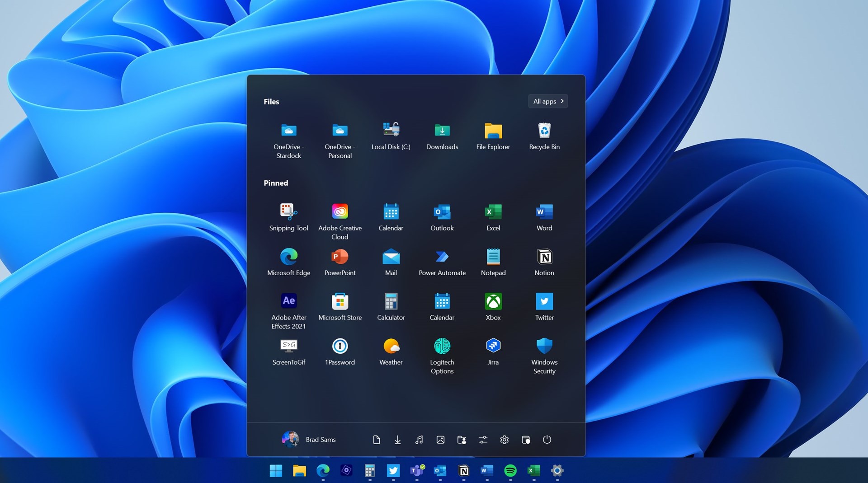Open sliders control icon in start footer
This screenshot has height=483, width=868.
coord(483,440)
